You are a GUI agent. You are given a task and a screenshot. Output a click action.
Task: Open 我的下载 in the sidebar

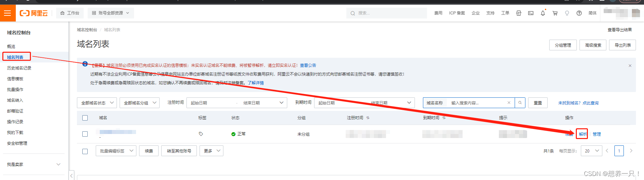tap(15, 132)
